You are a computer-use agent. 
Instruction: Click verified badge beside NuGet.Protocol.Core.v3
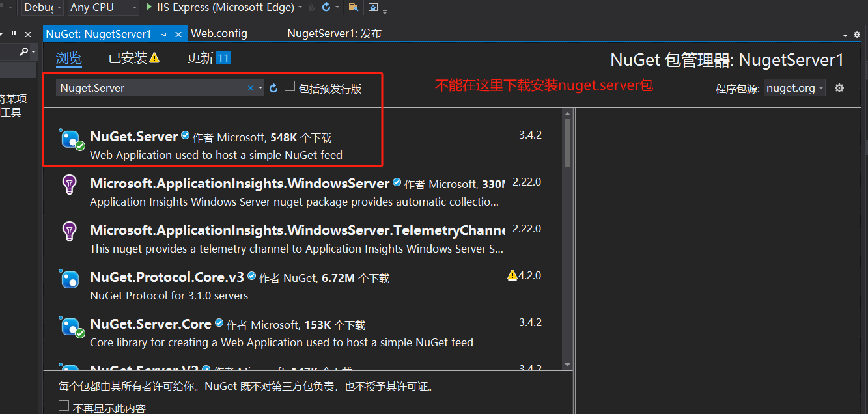[x=251, y=276]
